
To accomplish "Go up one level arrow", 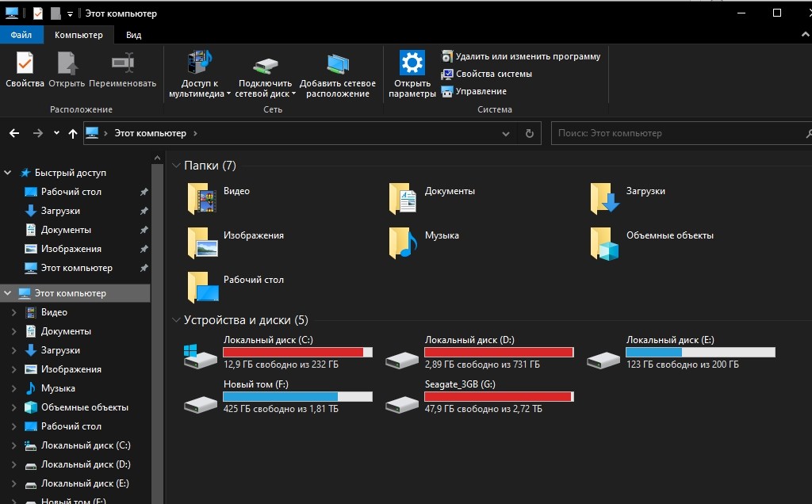I will [72, 133].
